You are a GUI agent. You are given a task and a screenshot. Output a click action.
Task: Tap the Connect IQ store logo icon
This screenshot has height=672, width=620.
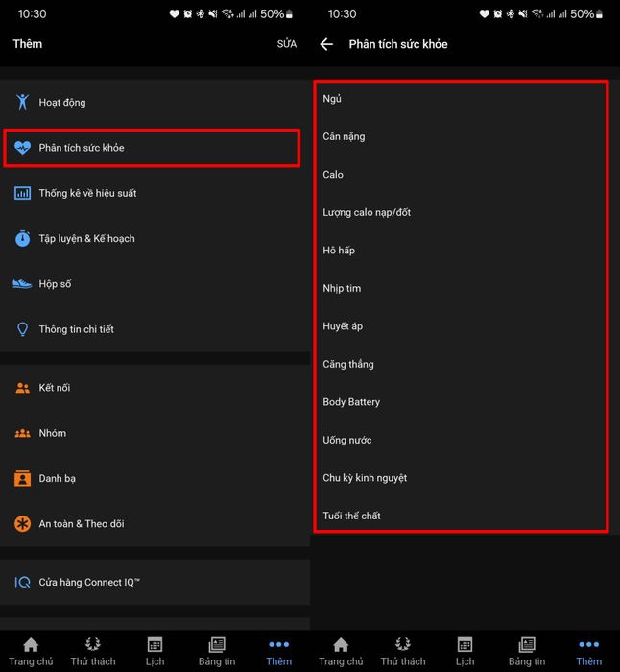[22, 582]
